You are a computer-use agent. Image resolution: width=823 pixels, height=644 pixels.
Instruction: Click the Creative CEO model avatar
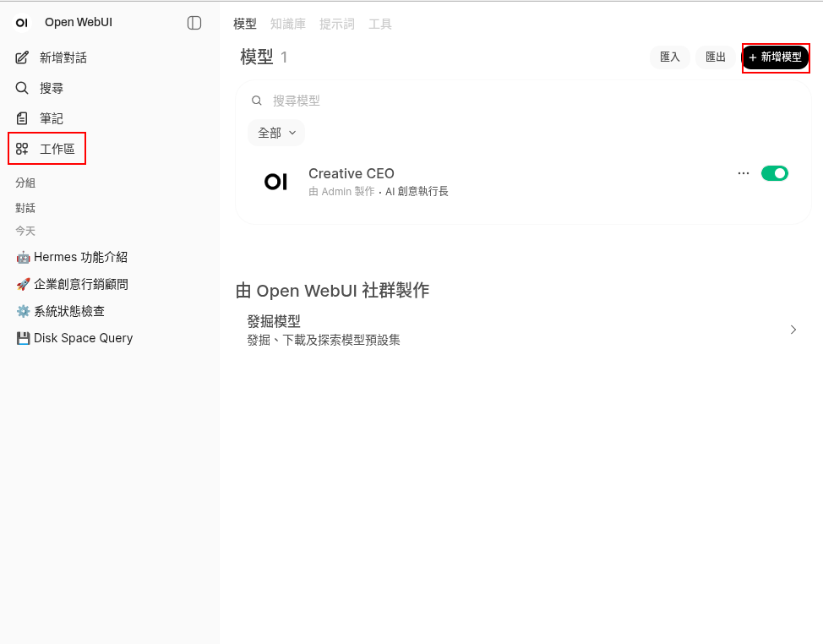275,182
